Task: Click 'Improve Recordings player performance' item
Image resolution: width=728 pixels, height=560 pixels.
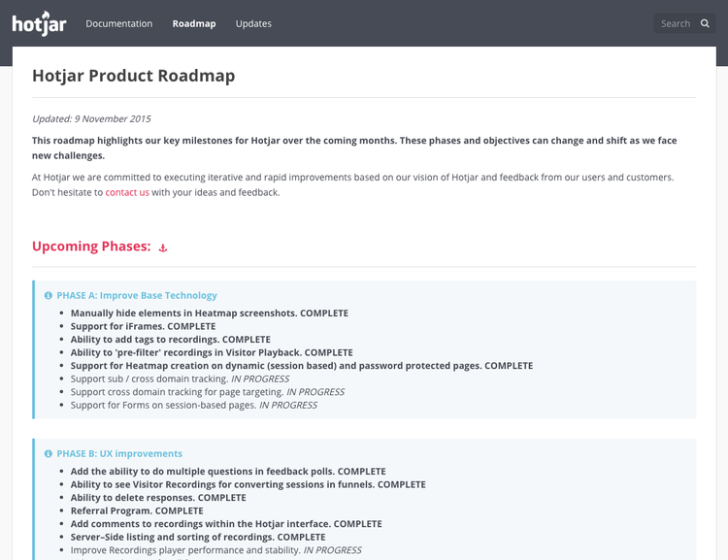Action: (215, 550)
